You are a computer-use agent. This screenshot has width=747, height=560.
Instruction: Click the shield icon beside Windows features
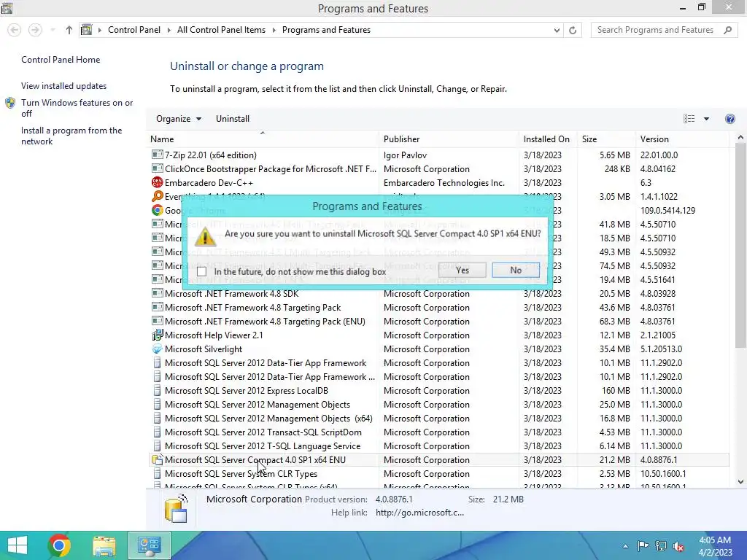(10, 103)
